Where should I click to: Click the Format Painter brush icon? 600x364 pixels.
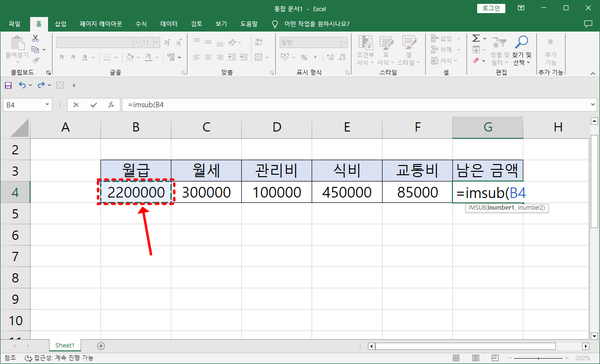coord(36,60)
